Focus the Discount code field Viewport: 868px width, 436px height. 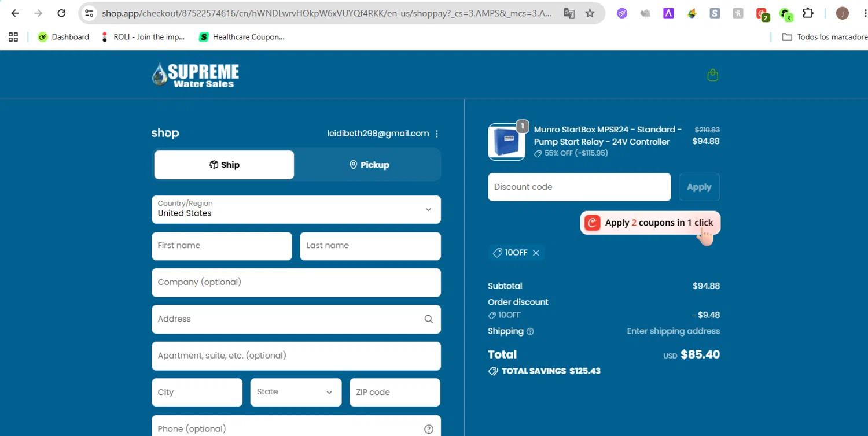tap(579, 187)
